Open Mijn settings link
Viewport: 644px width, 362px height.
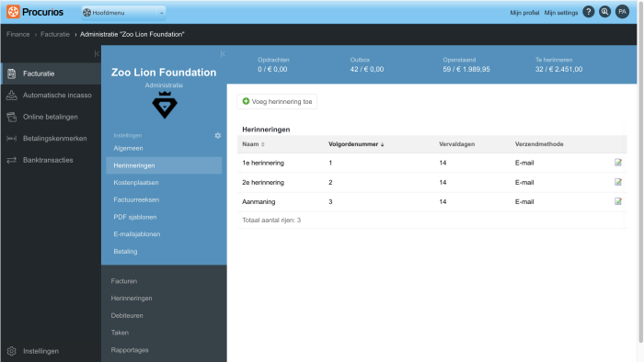[x=560, y=13]
